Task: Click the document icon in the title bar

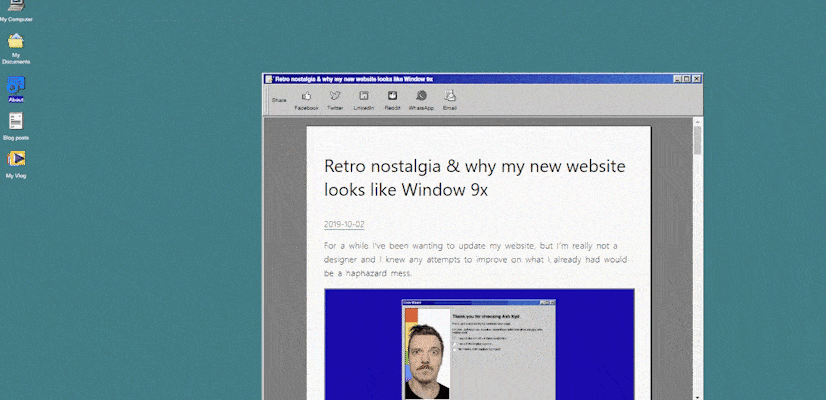Action: pyautogui.click(x=269, y=79)
